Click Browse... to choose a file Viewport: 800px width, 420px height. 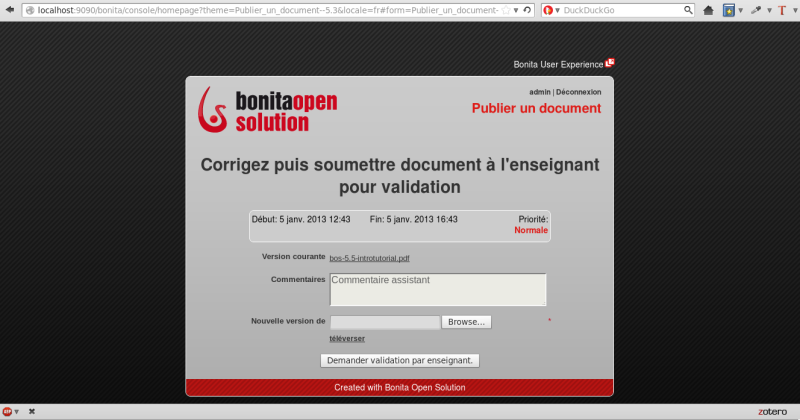tap(466, 322)
